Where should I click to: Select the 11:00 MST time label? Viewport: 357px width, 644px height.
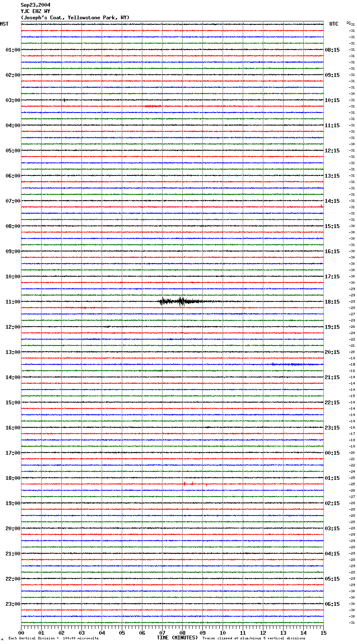click(13, 302)
